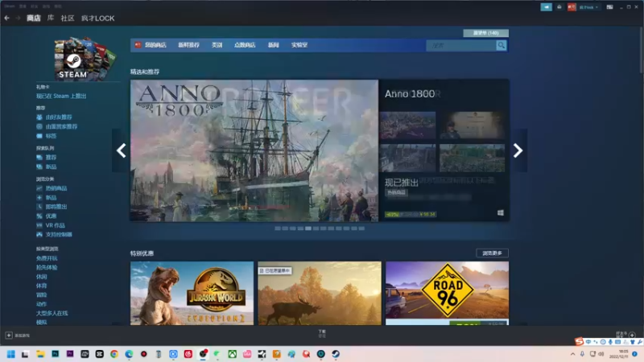Open Windows Start button
The image size is (644, 362).
pos(10,354)
